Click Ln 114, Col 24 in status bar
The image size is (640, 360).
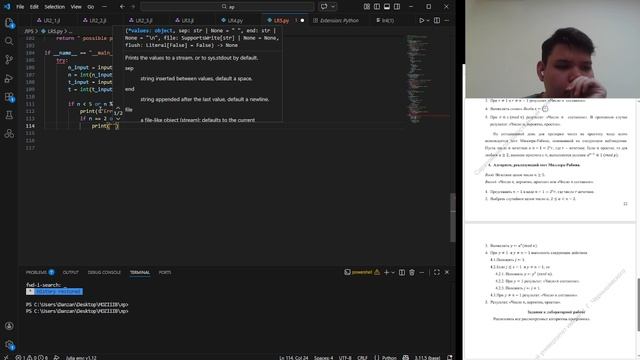pos(294,358)
